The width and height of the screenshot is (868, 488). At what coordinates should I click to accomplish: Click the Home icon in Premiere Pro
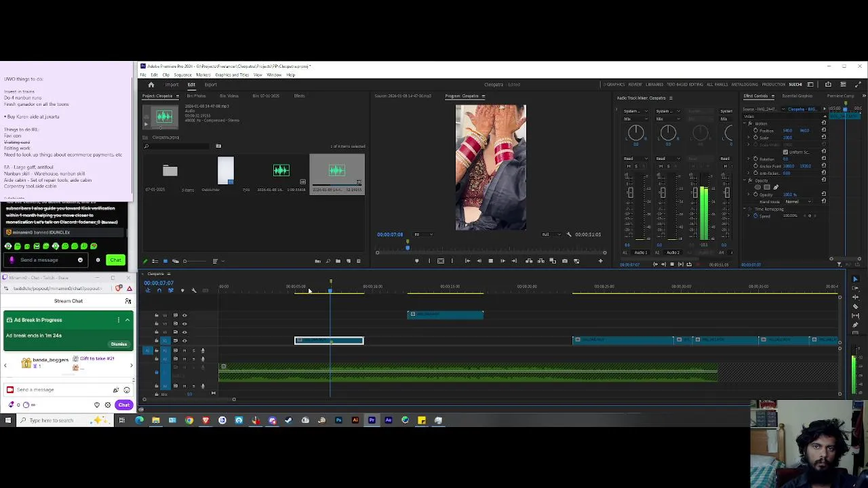pos(151,85)
